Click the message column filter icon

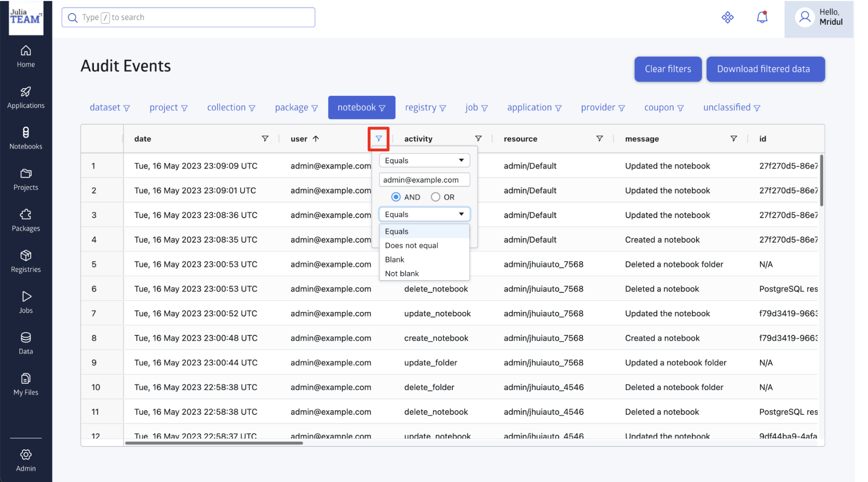(x=733, y=139)
